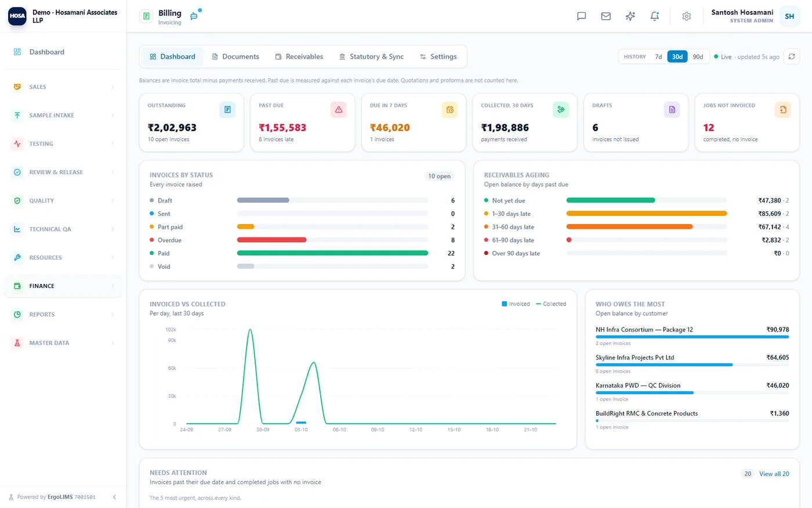Open the mail envelope icon
Screen dimensions: 812x508
(606, 16)
